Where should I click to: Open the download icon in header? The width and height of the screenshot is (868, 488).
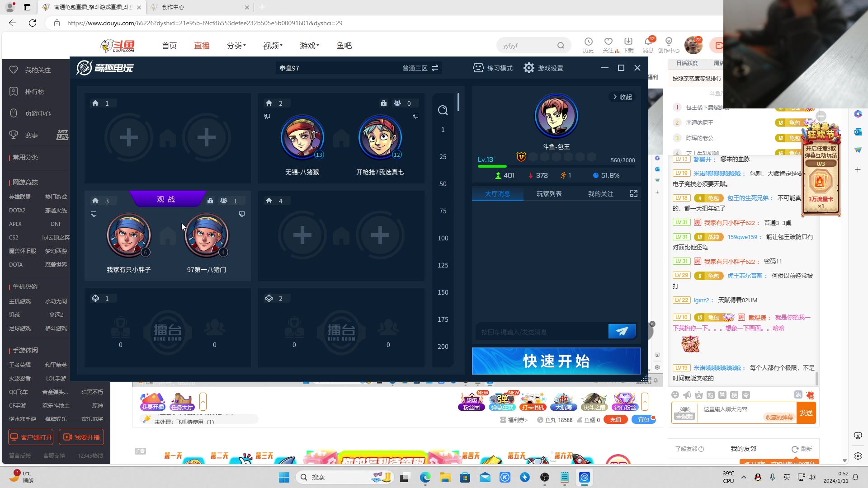click(628, 42)
